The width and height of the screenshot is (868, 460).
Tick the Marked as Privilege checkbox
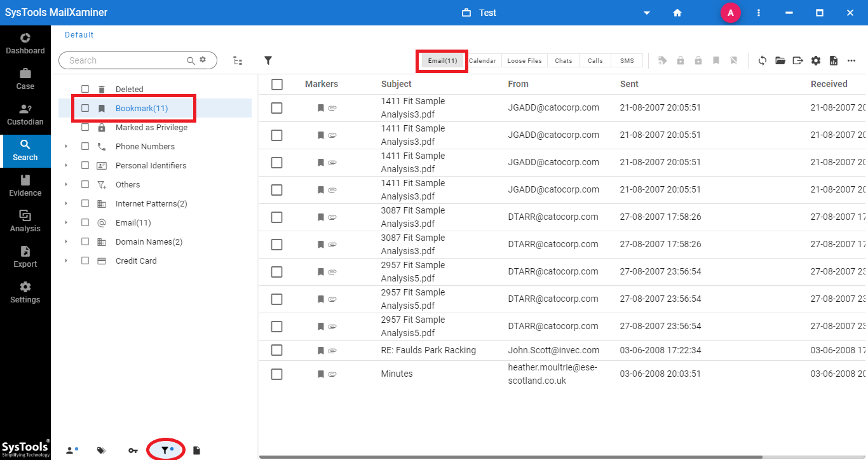85,127
